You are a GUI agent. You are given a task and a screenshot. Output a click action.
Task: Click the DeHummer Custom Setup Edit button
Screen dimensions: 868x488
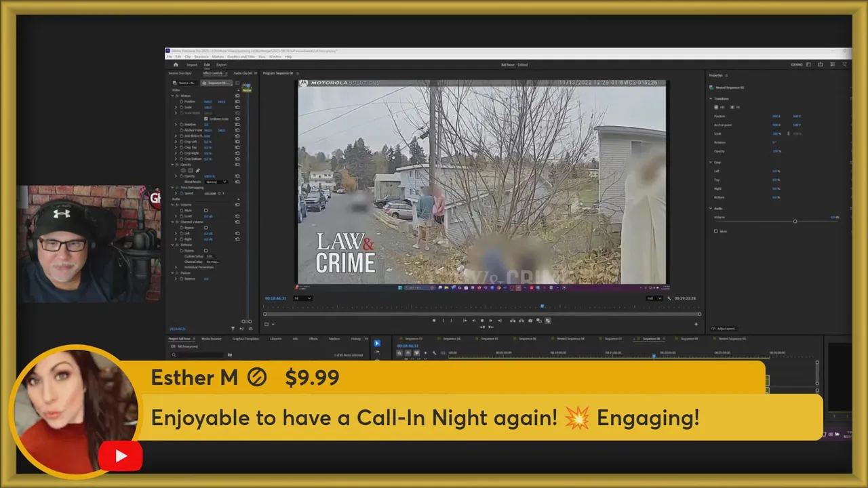[210, 256]
